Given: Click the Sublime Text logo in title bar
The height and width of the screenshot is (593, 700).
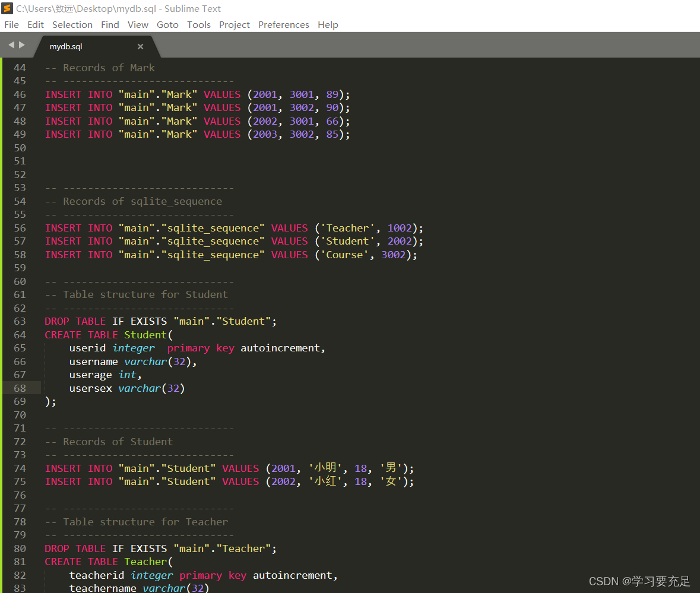Looking at the screenshot, I should [x=7, y=8].
